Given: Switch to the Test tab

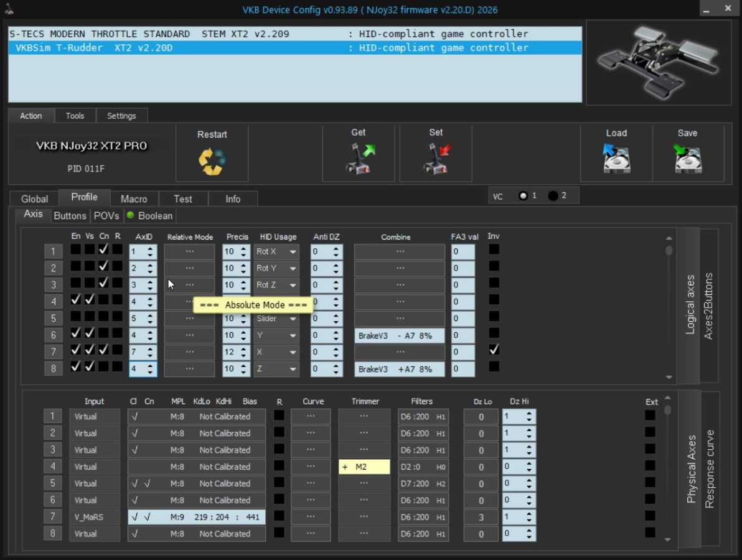Looking at the screenshot, I should [x=183, y=199].
